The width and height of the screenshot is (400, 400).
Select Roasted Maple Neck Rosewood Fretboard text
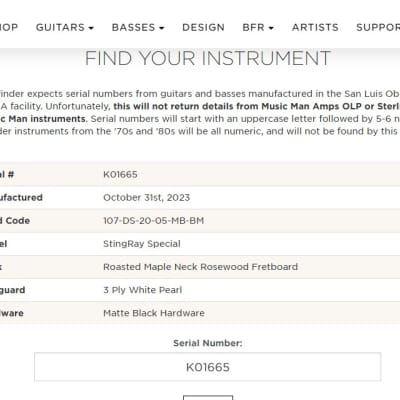point(200,267)
